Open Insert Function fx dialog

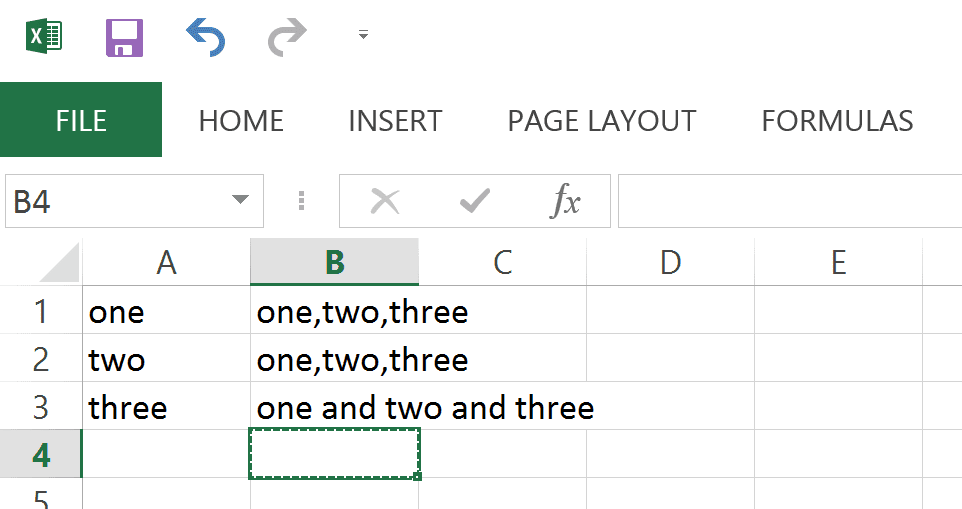pyautogui.click(x=565, y=201)
